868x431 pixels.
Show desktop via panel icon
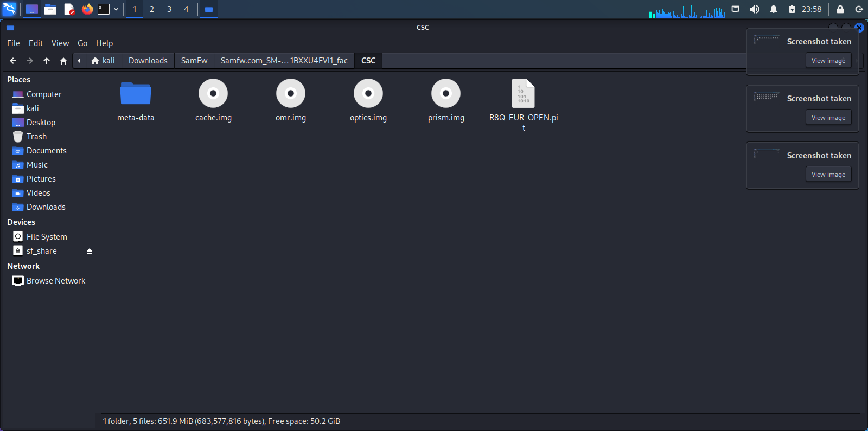pyautogui.click(x=32, y=9)
